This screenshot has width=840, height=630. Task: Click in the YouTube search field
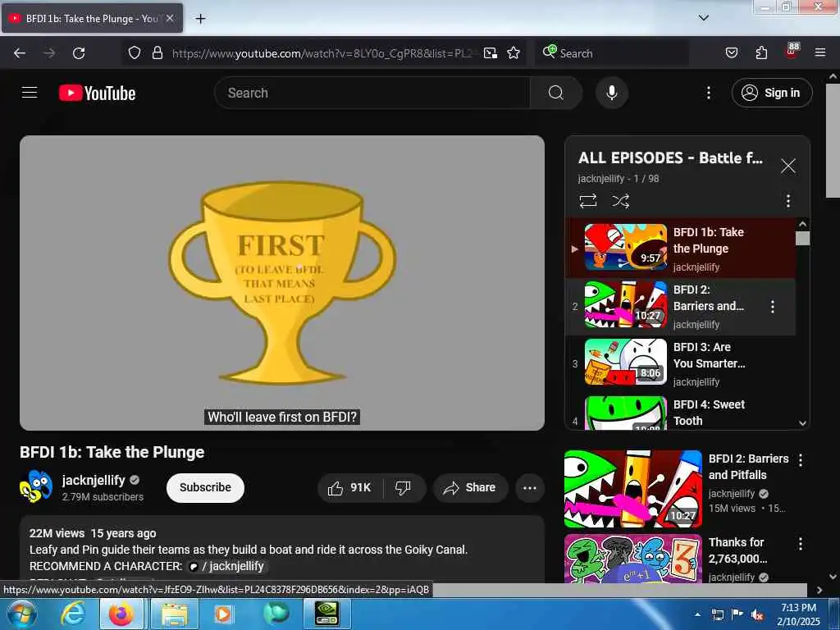(372, 93)
